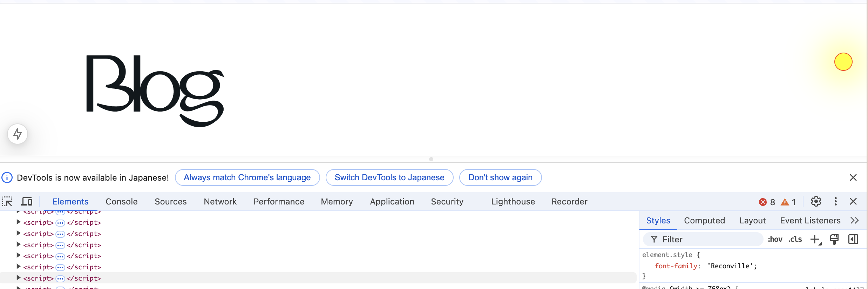The width and height of the screenshot is (868, 289).
Task: Show more Styles pane tabs chevron
Action: 855,221
